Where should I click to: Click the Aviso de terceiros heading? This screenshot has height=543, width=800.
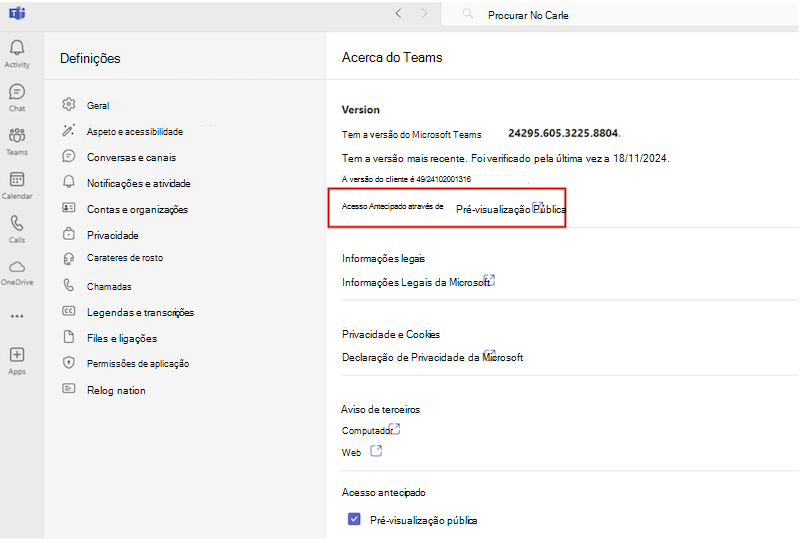(381, 409)
